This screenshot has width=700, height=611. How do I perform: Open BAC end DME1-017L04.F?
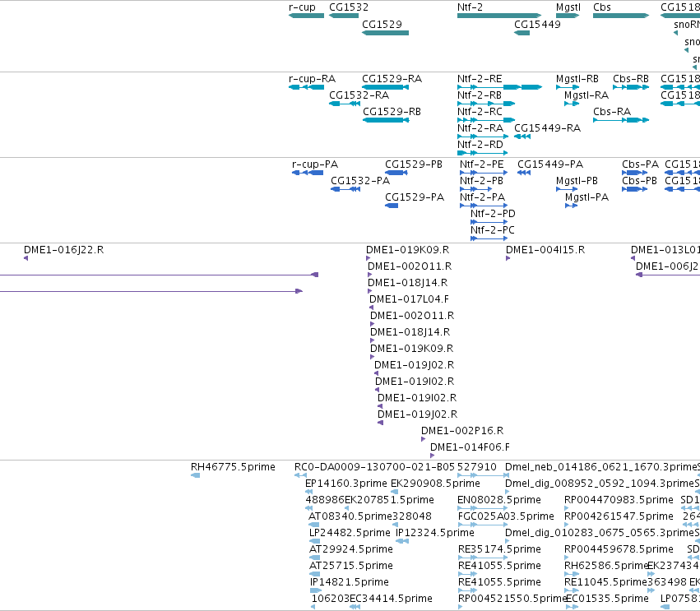click(x=372, y=308)
